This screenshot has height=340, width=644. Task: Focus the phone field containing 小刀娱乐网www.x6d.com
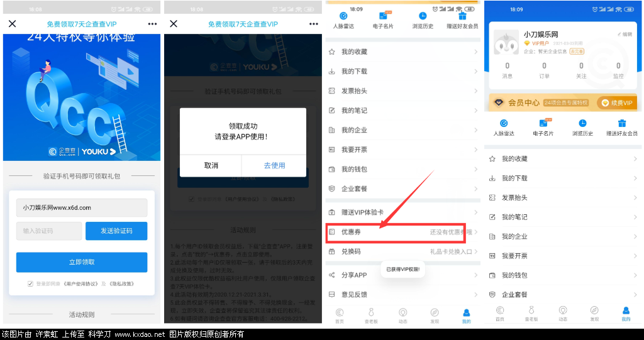coord(82,208)
